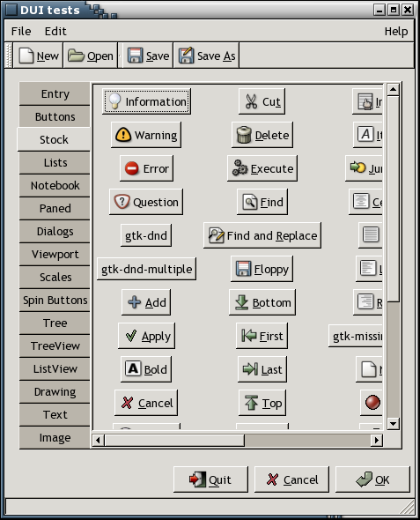Click the horizontal scrollbar thumb
Image resolution: width=420 pixels, height=520 pixels.
[x=174, y=440]
